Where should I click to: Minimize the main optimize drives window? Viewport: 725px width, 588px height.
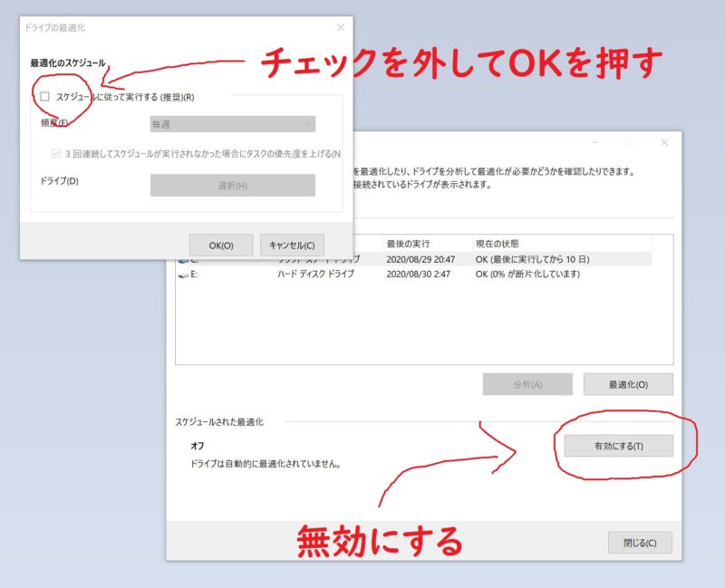click(x=594, y=142)
